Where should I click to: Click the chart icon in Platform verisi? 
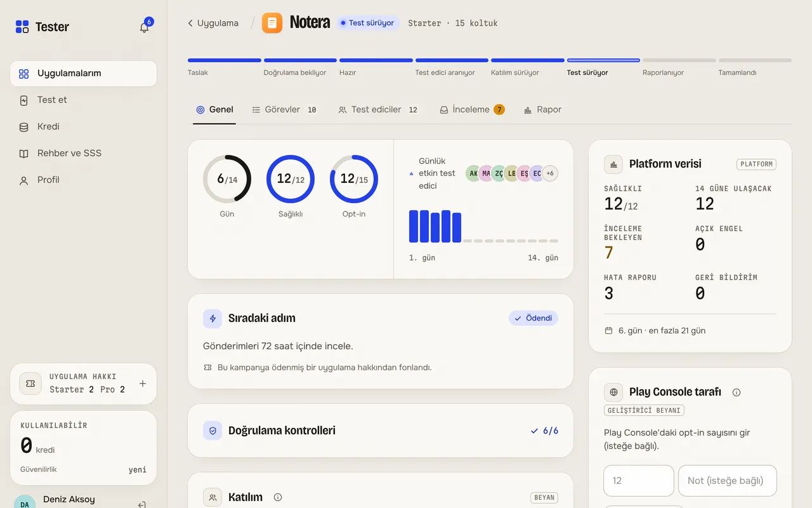click(613, 164)
